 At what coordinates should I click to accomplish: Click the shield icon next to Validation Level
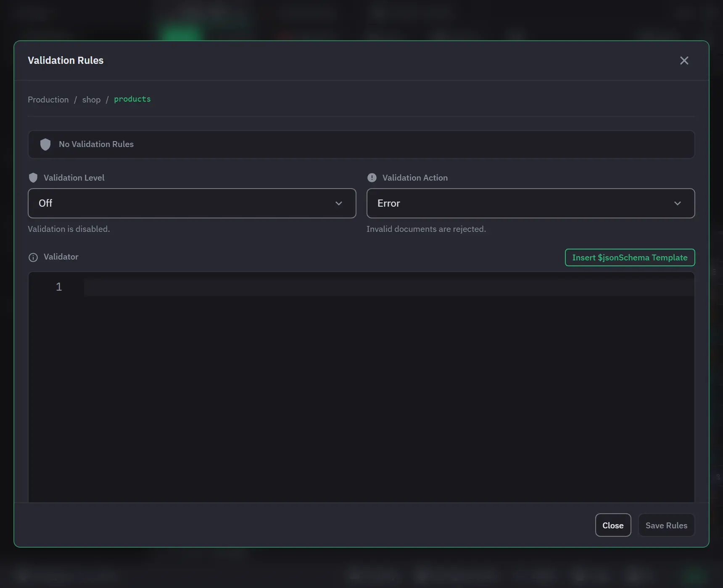tap(33, 178)
